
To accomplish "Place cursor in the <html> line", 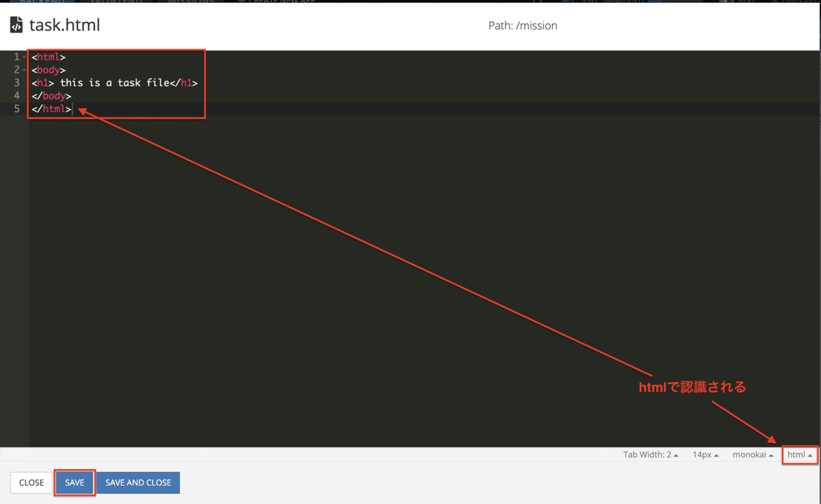I will 49,57.
